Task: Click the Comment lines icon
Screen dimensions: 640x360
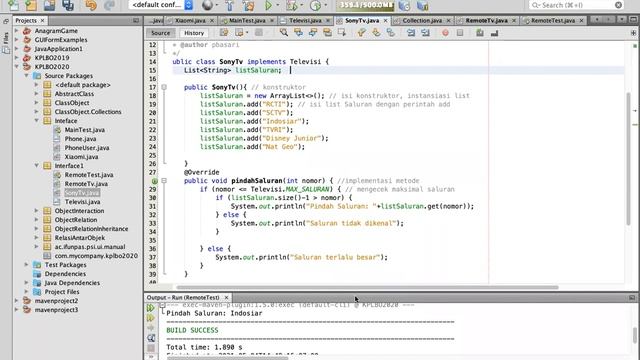Action: (480, 33)
